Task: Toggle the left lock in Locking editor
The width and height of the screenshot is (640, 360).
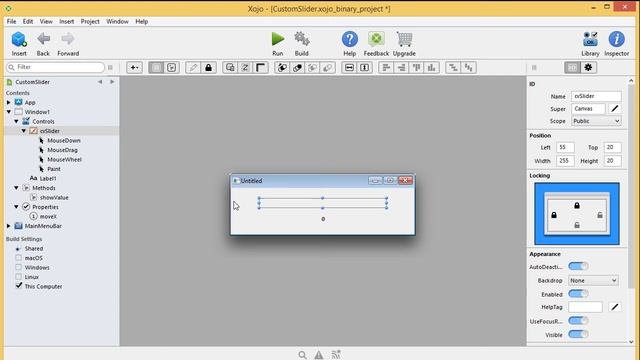Action: click(554, 215)
